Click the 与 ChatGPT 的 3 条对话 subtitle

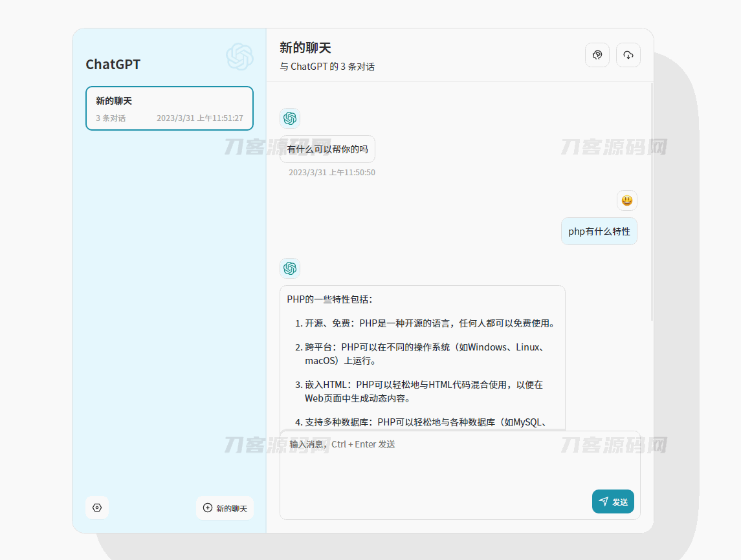pyautogui.click(x=327, y=67)
